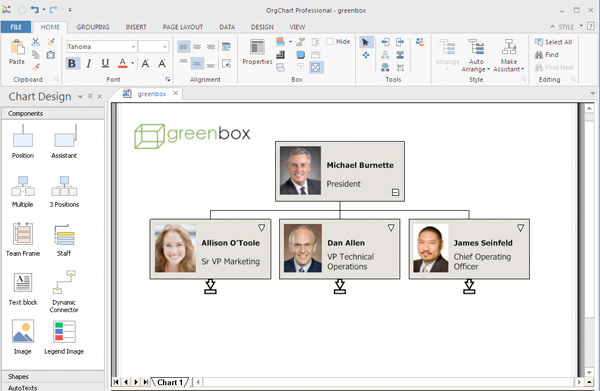Image resolution: width=600 pixels, height=391 pixels.
Task: Select the Chart 1 sheet tab
Action: tap(170, 382)
